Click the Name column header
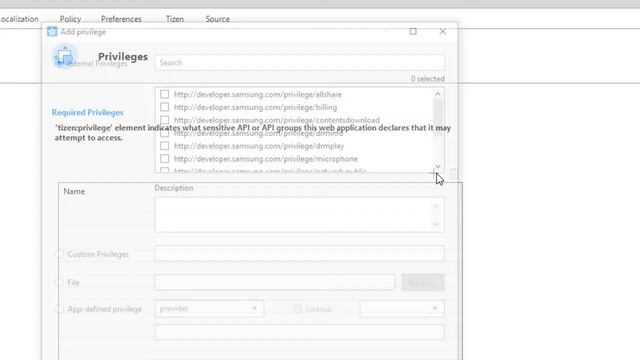640x360 pixels. pyautogui.click(x=74, y=191)
